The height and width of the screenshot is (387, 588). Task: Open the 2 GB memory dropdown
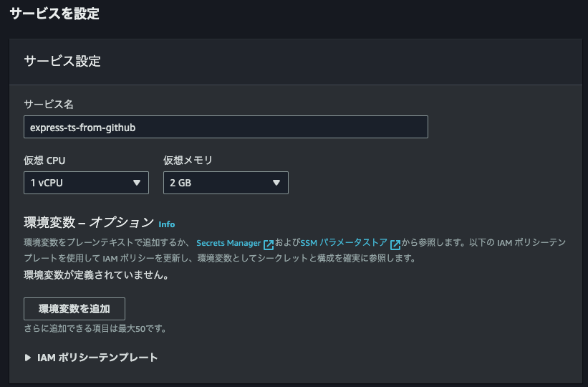pos(226,183)
